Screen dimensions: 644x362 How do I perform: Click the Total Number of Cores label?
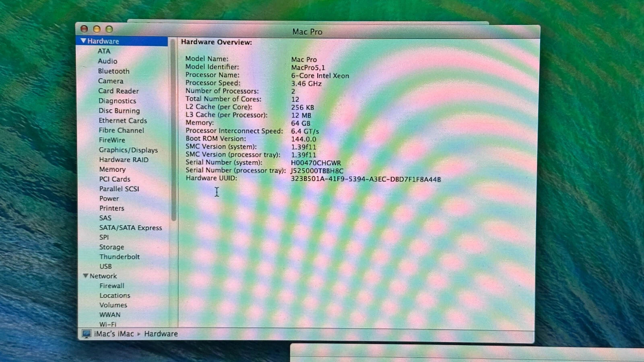click(223, 99)
